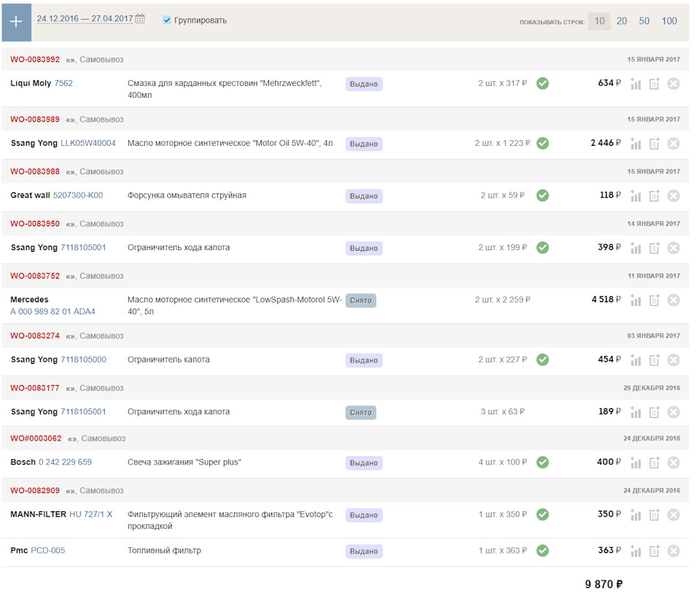The image size is (700, 593).
Task: Click statistics chart icon for Liqui Moly row
Action: pyautogui.click(x=636, y=84)
